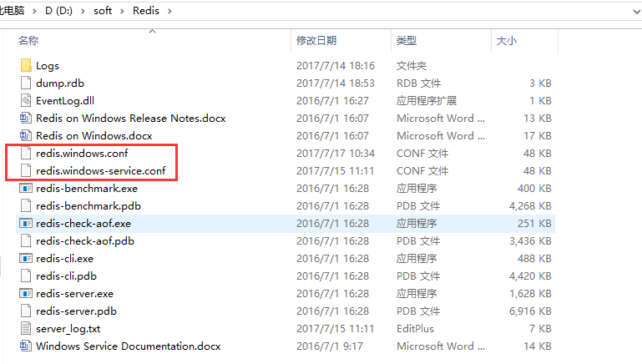Viewport: 642px width, 364px height.
Task: Go to the soft breadcrumb folder
Action: tap(103, 11)
